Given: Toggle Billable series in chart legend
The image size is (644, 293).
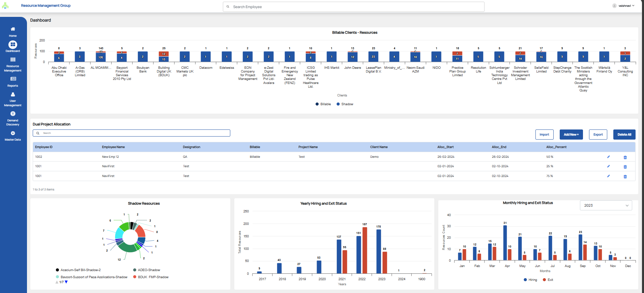Looking at the screenshot, I should coord(323,104).
